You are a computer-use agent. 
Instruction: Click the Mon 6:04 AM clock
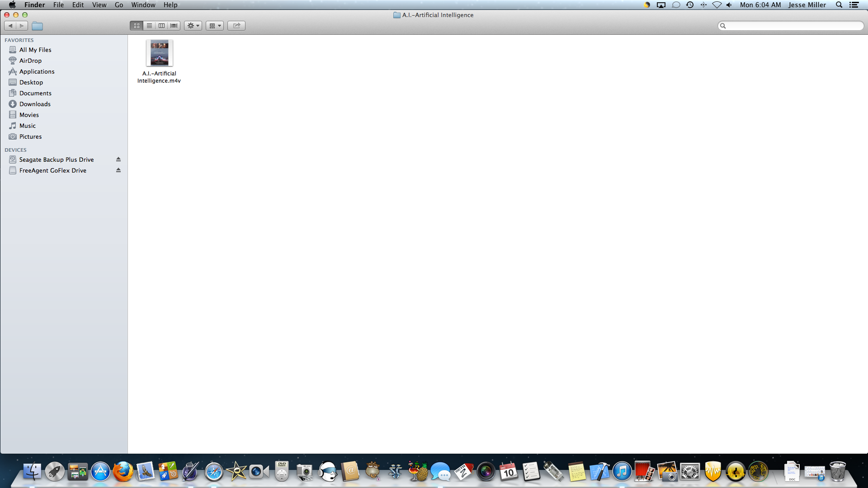(x=760, y=5)
